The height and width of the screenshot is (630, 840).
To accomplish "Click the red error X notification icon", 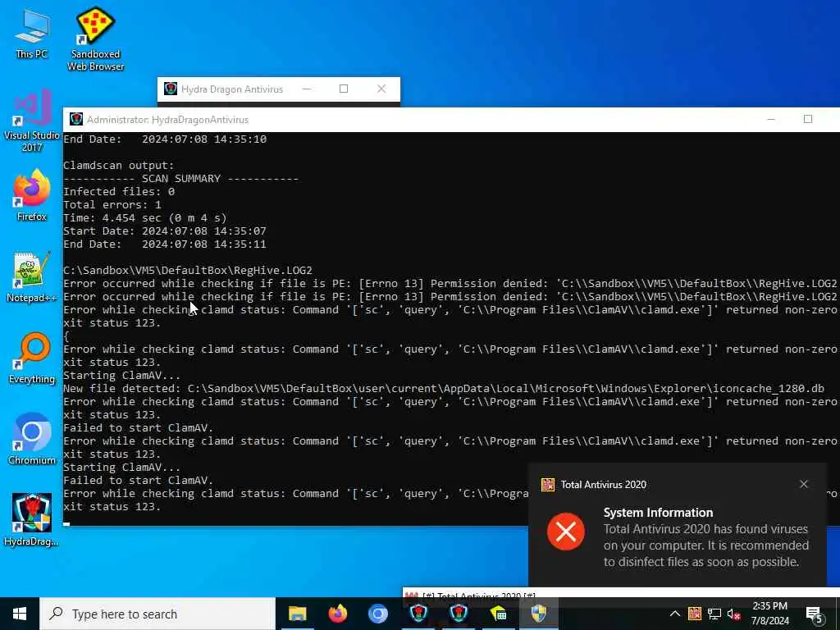I will (x=566, y=532).
